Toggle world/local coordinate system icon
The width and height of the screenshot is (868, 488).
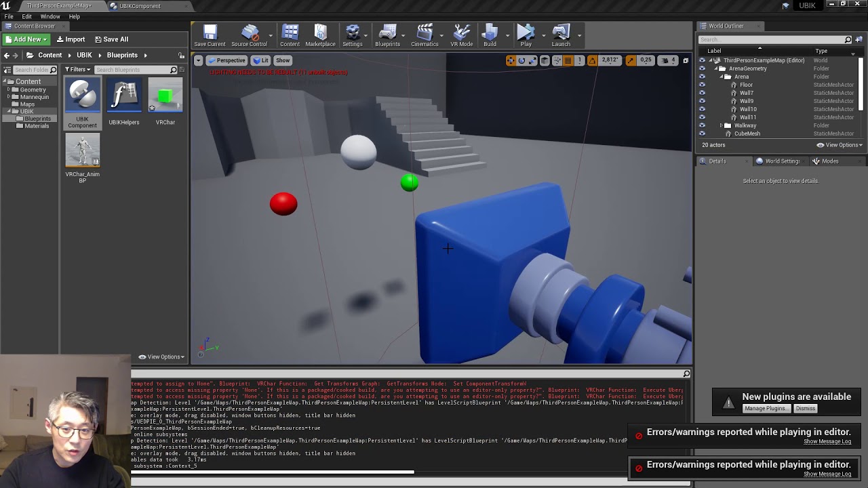coord(545,60)
